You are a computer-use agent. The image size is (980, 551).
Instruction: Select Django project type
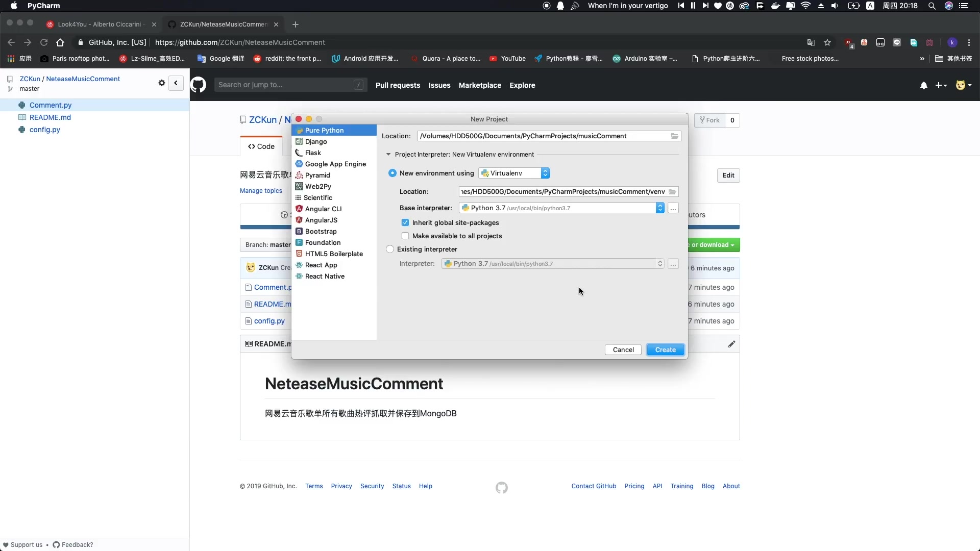tap(334, 141)
